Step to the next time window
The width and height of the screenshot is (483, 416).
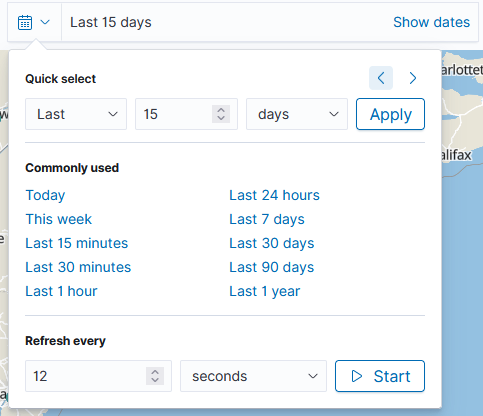tap(413, 78)
